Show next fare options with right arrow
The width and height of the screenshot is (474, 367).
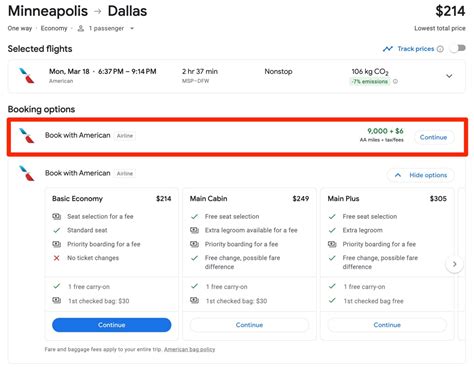tap(454, 264)
